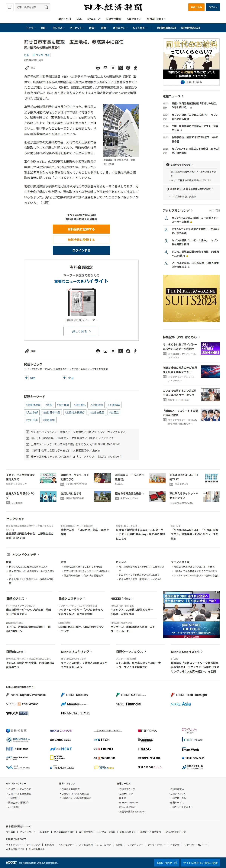This screenshot has width=226, height=868.
Task: Toggle 保存 clip under the article date
Action: (30, 68)
